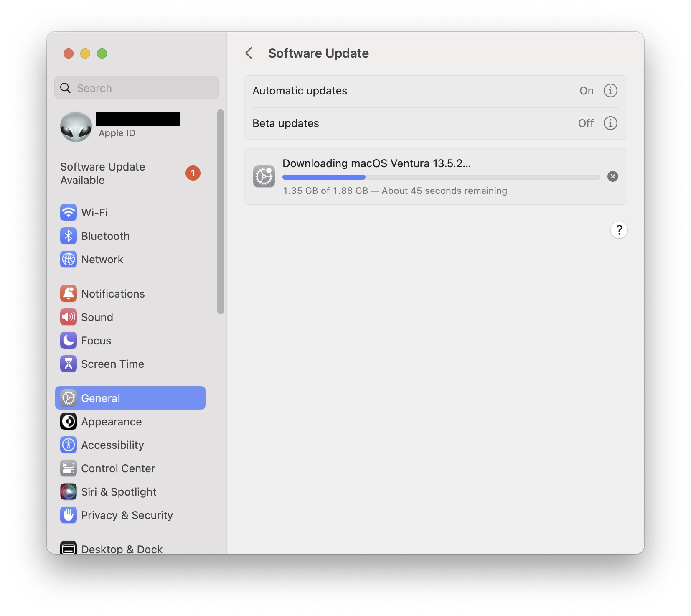
Task: Click the Off value for Beta updates
Action: pos(586,123)
